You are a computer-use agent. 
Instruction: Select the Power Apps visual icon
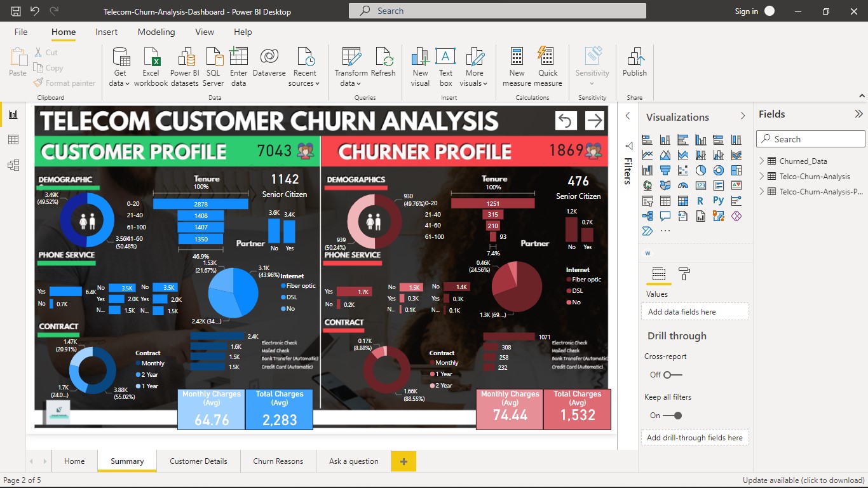[x=736, y=216]
